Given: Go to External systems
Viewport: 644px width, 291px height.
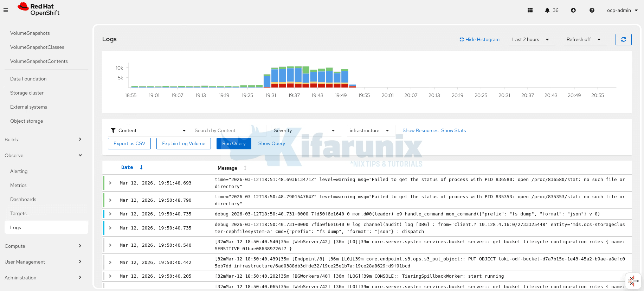Looking at the screenshot, I should click(29, 107).
